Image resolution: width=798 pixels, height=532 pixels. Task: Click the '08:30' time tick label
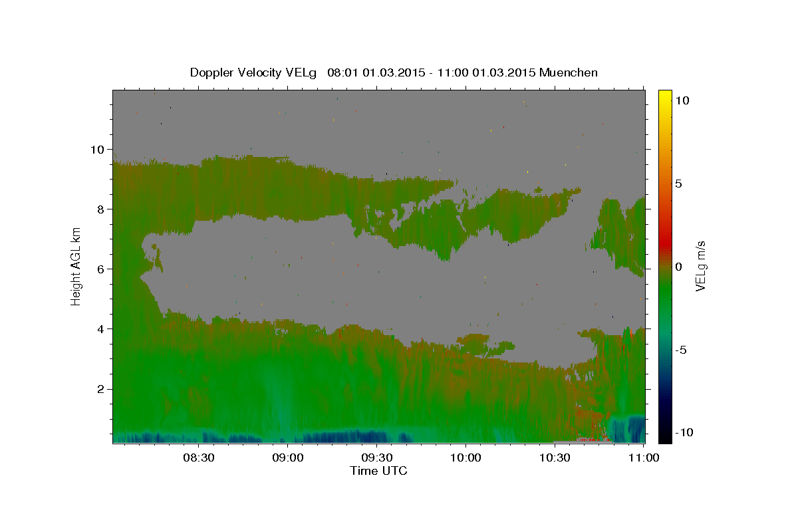[x=198, y=458]
